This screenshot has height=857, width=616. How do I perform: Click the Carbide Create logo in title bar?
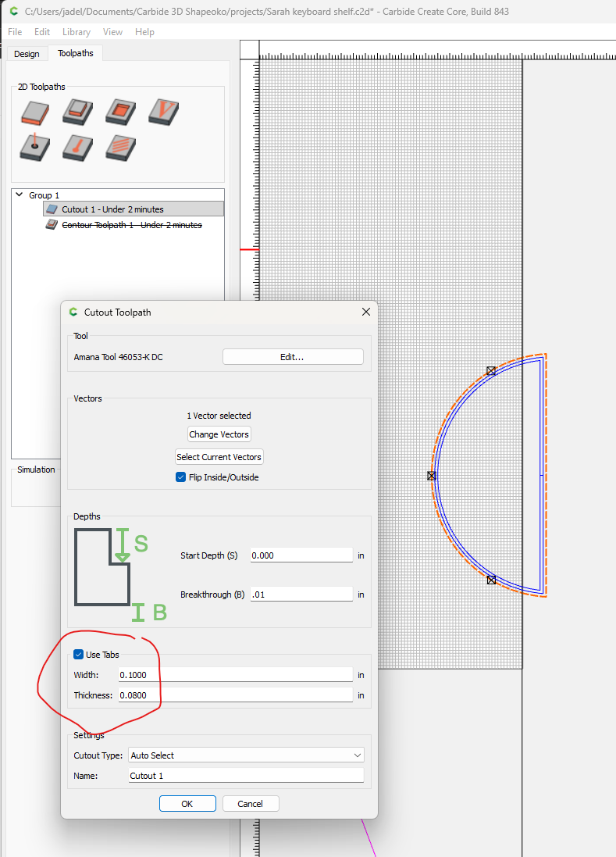pyautogui.click(x=13, y=11)
